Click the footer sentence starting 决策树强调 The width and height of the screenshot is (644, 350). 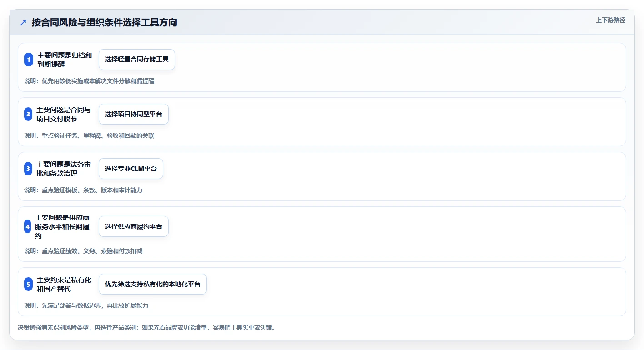tap(146, 327)
